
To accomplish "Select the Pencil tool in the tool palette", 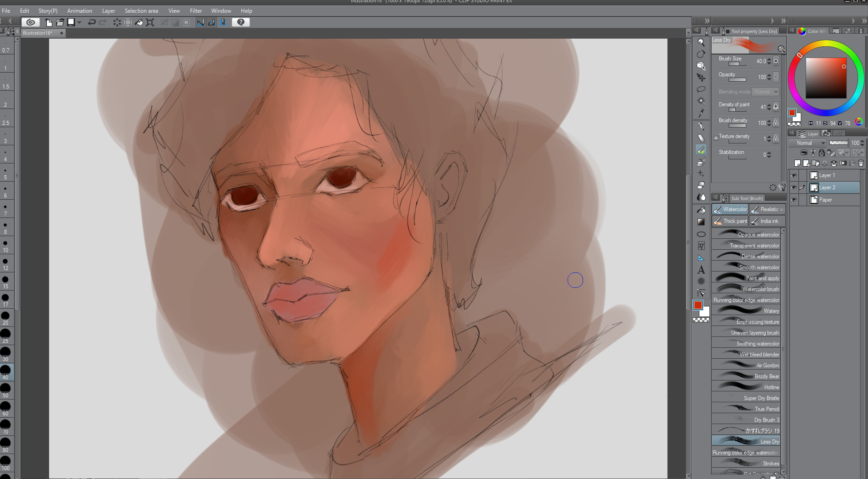I will (701, 138).
